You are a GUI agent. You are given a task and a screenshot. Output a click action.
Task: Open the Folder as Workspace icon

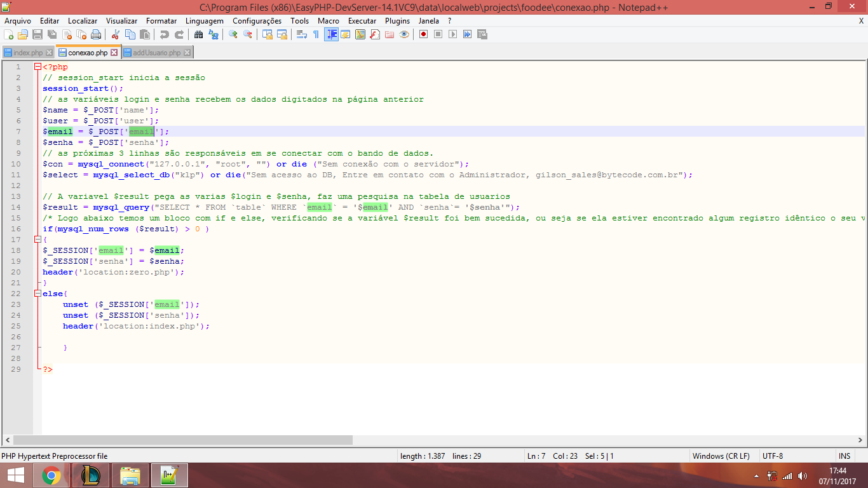coord(390,34)
